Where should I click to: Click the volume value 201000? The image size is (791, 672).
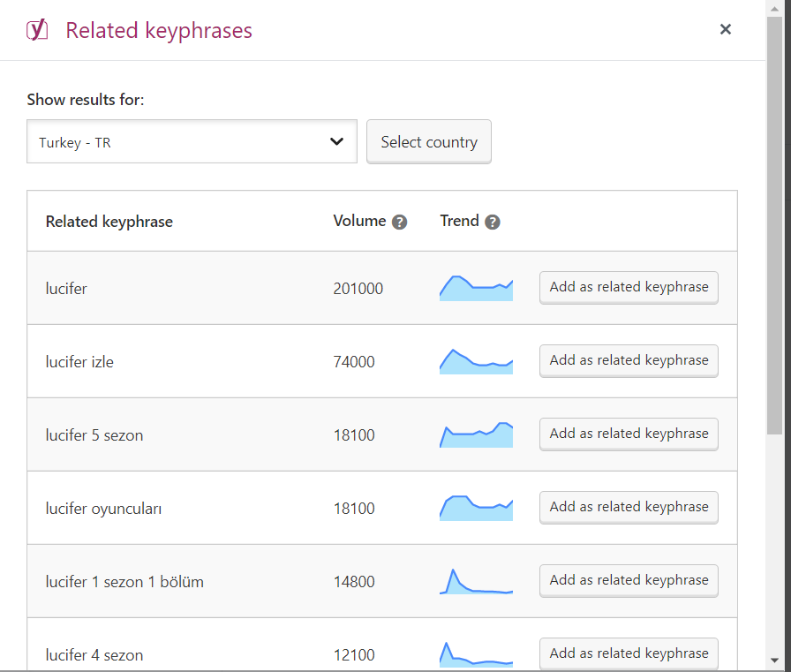(358, 289)
